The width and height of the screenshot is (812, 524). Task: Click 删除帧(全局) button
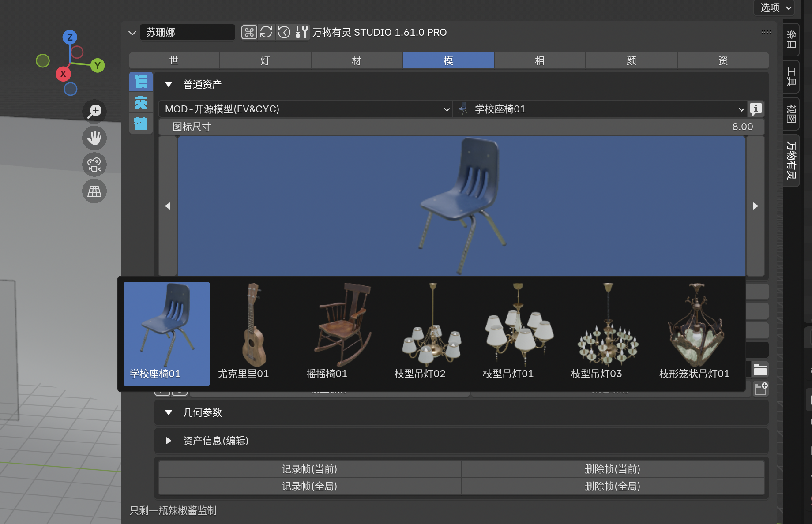613,486
